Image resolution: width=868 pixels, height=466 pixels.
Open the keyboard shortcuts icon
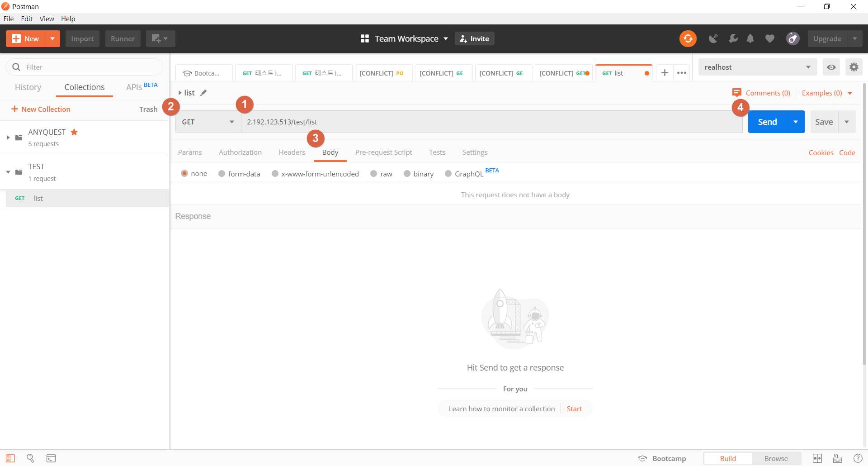(837, 458)
